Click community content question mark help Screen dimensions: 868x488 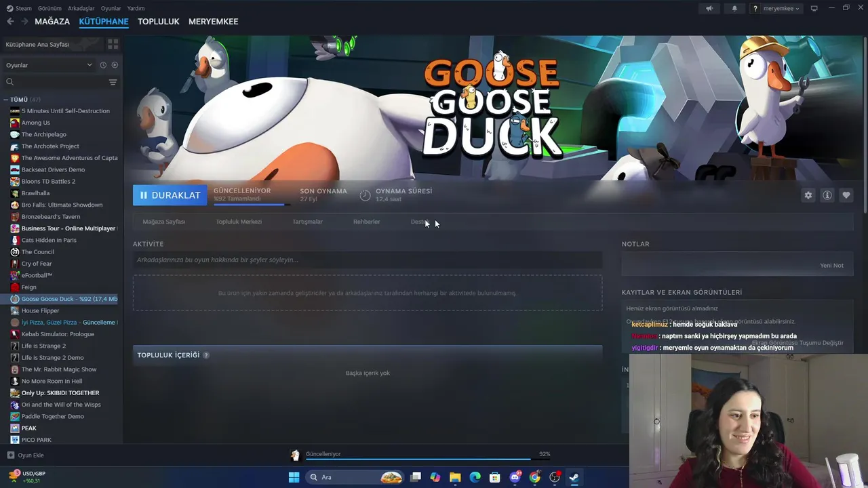pos(206,355)
